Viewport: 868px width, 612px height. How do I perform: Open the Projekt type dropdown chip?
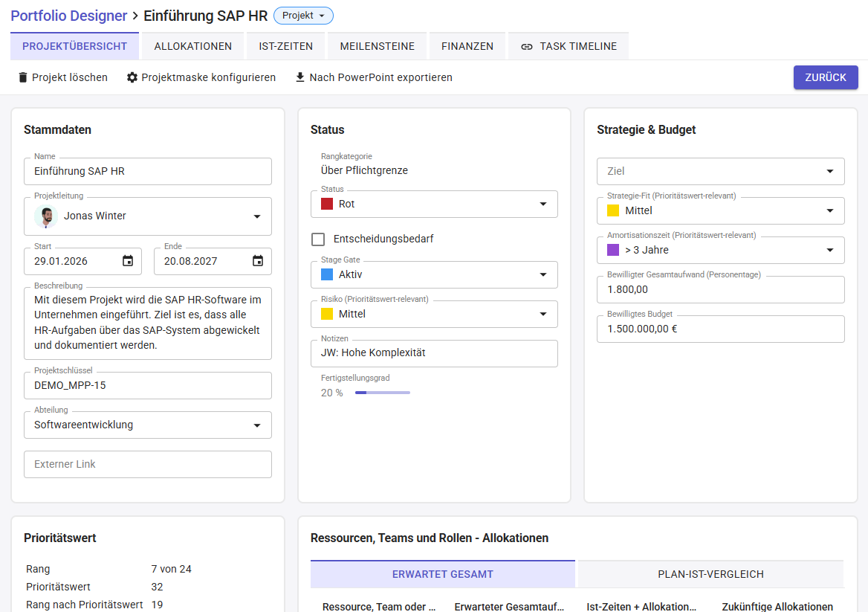(x=303, y=16)
